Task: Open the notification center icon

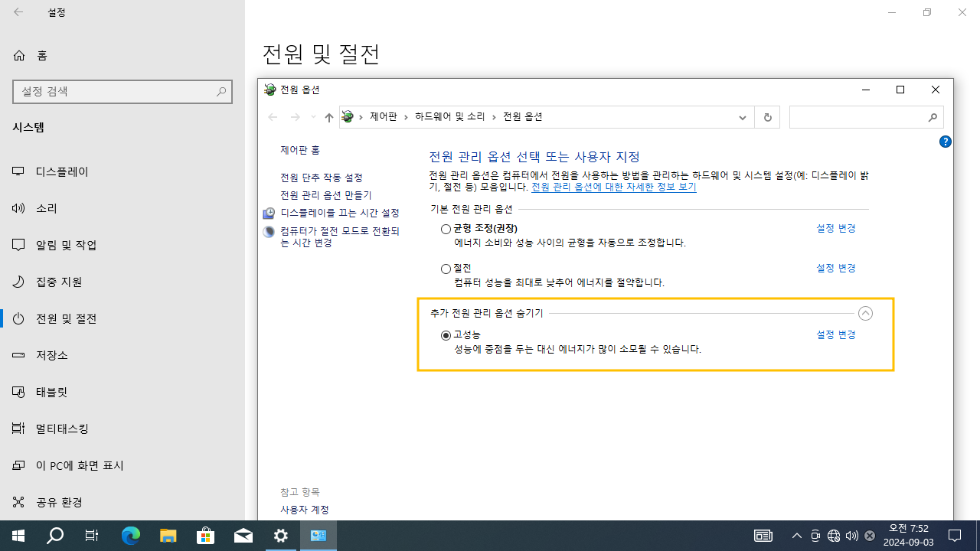Action: (x=955, y=536)
